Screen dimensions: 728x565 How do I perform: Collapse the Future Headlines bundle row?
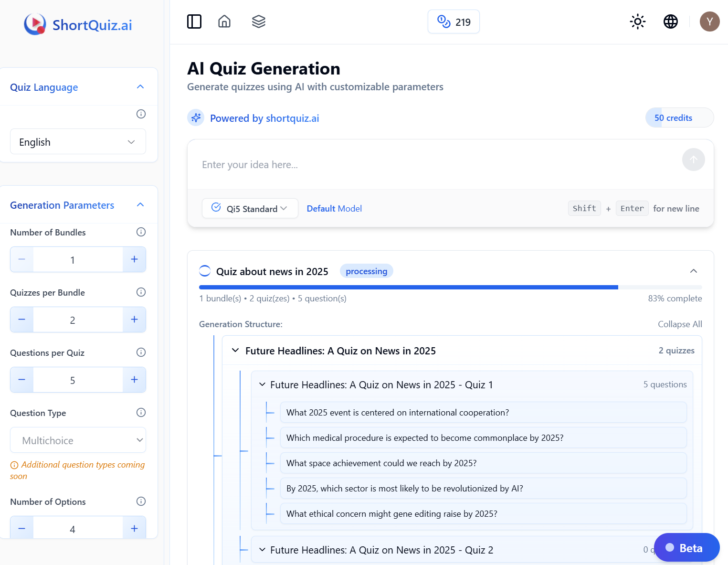(235, 351)
